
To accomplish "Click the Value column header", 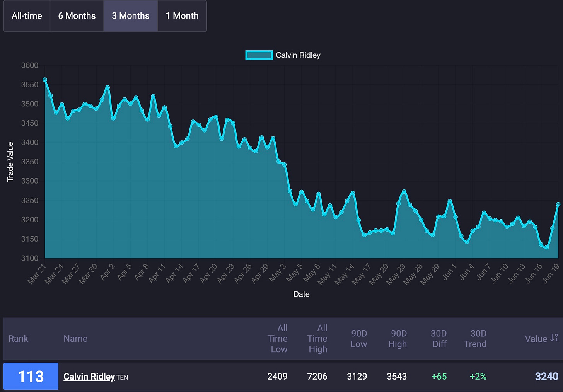I will tap(536, 339).
